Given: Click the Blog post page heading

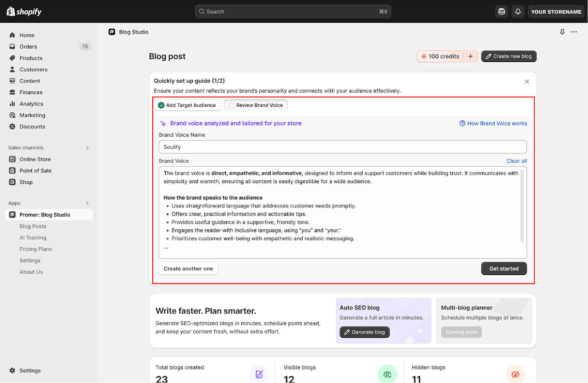Looking at the screenshot, I should click(167, 56).
